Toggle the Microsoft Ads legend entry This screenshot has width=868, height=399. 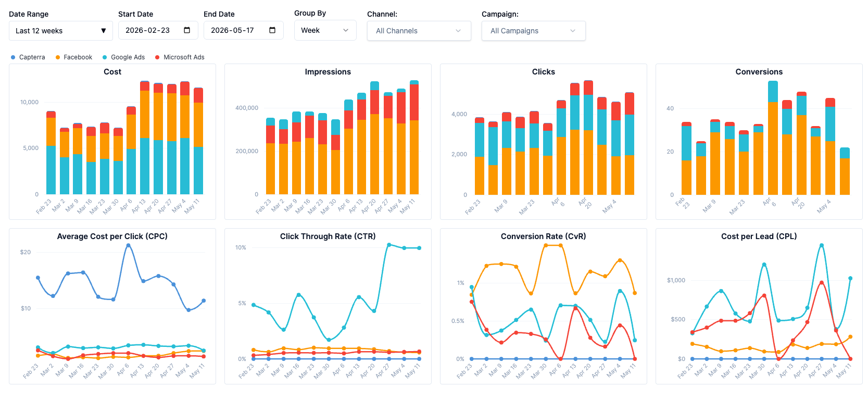pyautogui.click(x=180, y=57)
